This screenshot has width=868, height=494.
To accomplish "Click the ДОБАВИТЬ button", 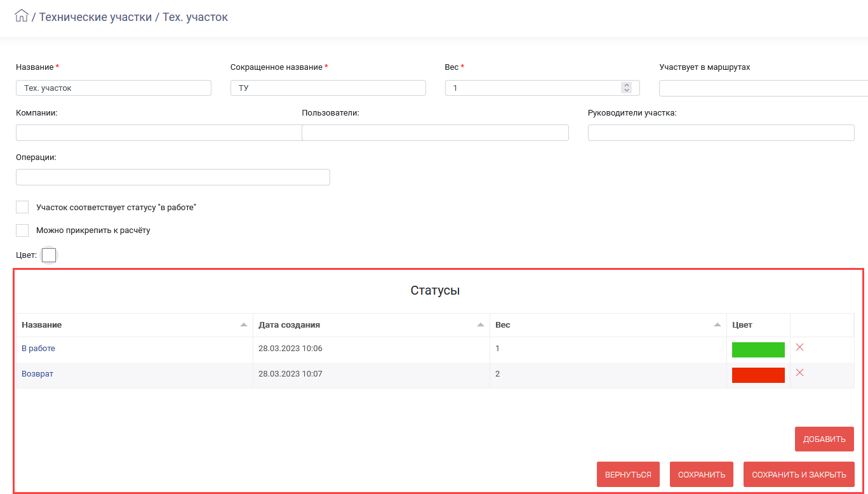I will [824, 439].
